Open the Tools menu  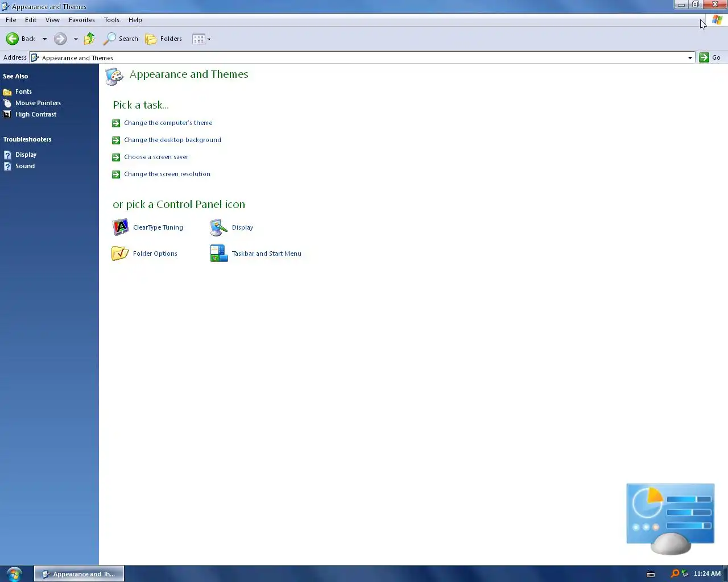click(x=111, y=20)
